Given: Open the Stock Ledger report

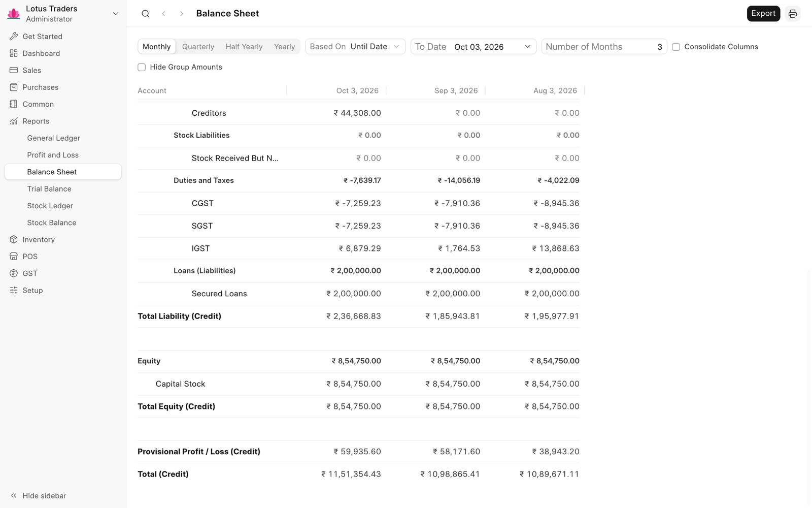Looking at the screenshot, I should point(63,206).
